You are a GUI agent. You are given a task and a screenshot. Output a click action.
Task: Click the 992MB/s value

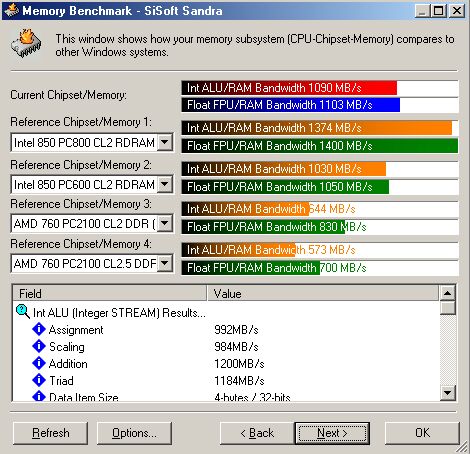point(236,330)
